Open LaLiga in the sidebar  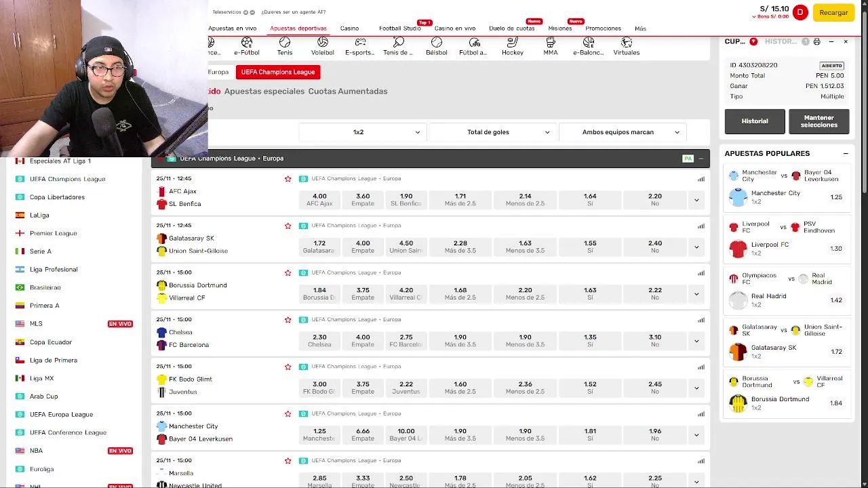[x=39, y=216]
